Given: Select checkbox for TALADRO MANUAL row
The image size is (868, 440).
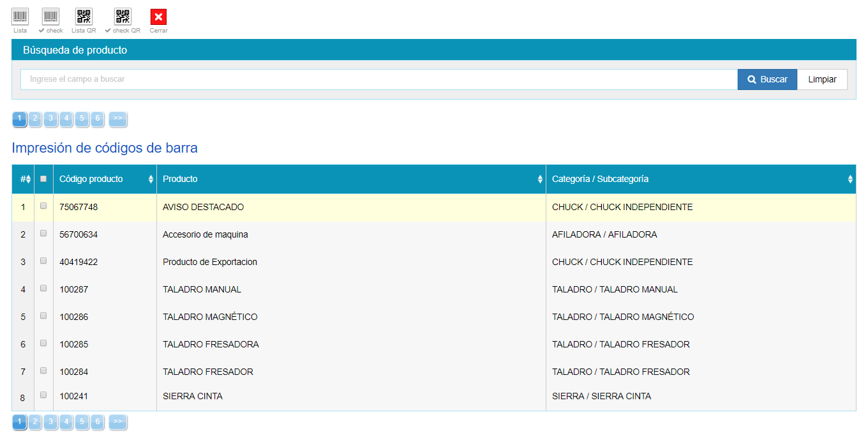Looking at the screenshot, I should click(43, 289).
